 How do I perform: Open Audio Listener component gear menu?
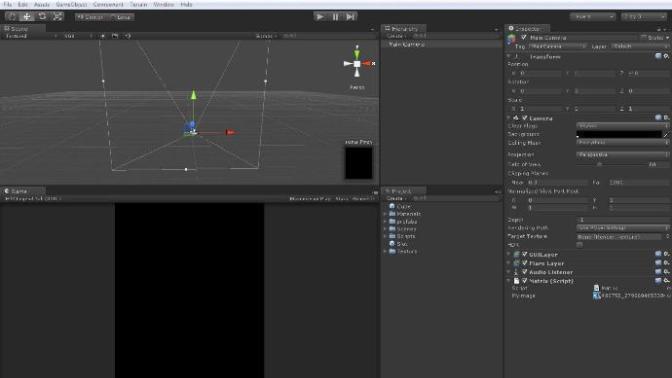(666, 272)
